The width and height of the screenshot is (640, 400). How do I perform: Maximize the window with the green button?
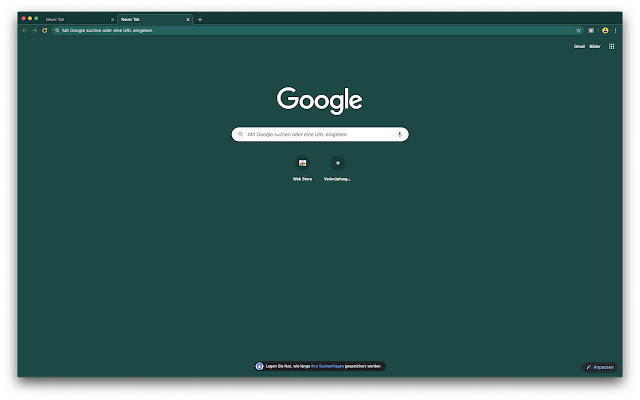36,18
